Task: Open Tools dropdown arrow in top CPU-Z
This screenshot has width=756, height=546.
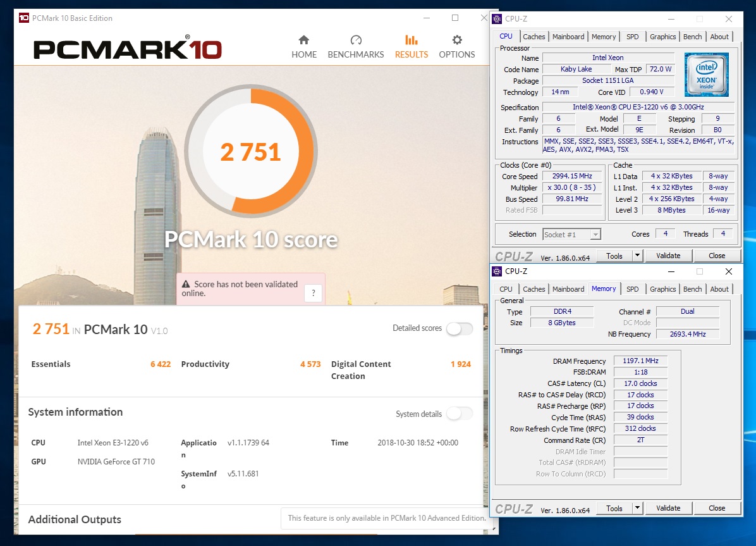Action: tap(637, 256)
